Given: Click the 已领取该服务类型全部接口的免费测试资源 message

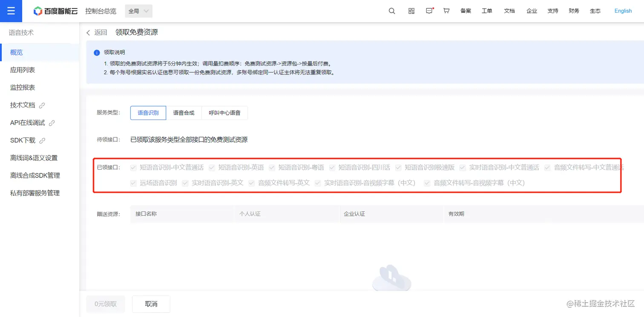Looking at the screenshot, I should click(189, 140).
